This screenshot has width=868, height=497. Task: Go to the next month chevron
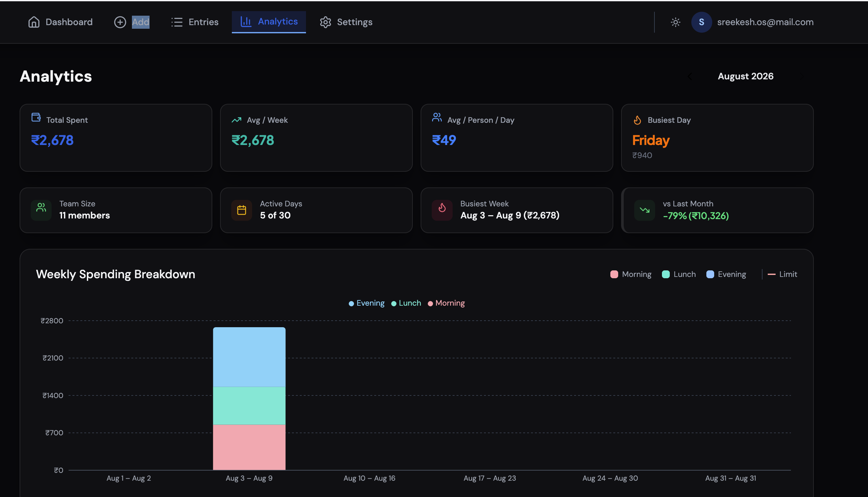click(x=802, y=76)
